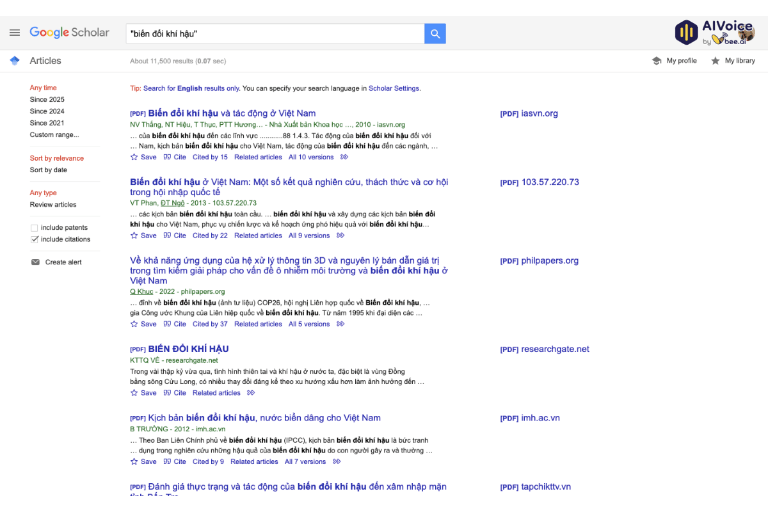Click Save star for iasvn.org result
The width and height of the screenshot is (768, 512).
click(134, 157)
